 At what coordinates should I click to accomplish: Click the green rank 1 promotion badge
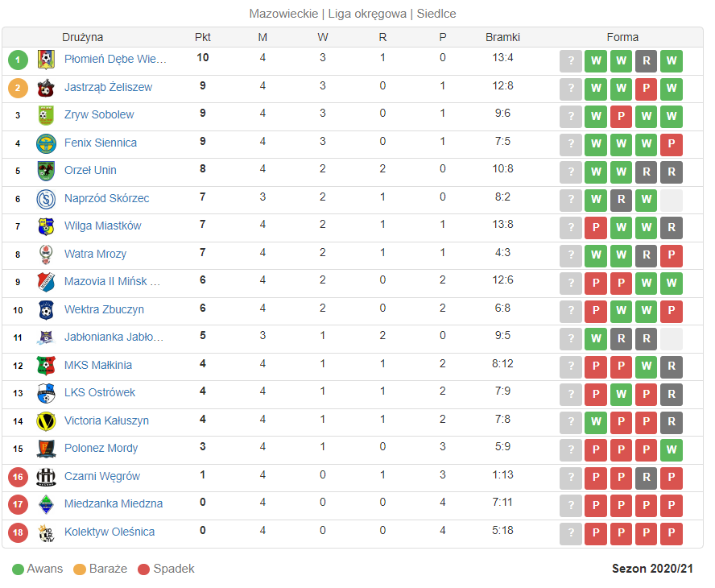coord(19,60)
